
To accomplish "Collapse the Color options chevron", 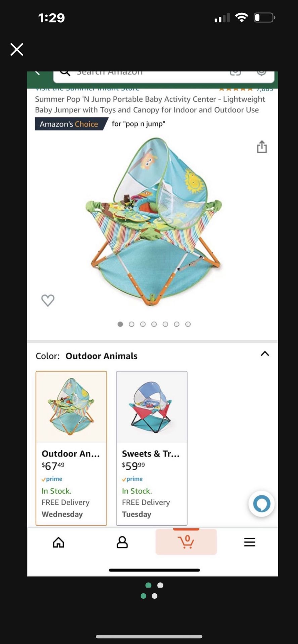I will 265,354.
